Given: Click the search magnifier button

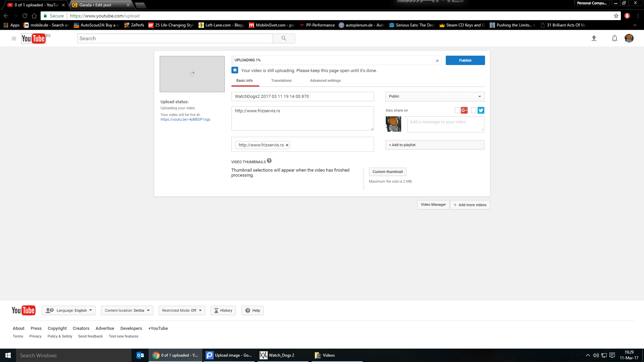Looking at the screenshot, I should [x=284, y=38].
